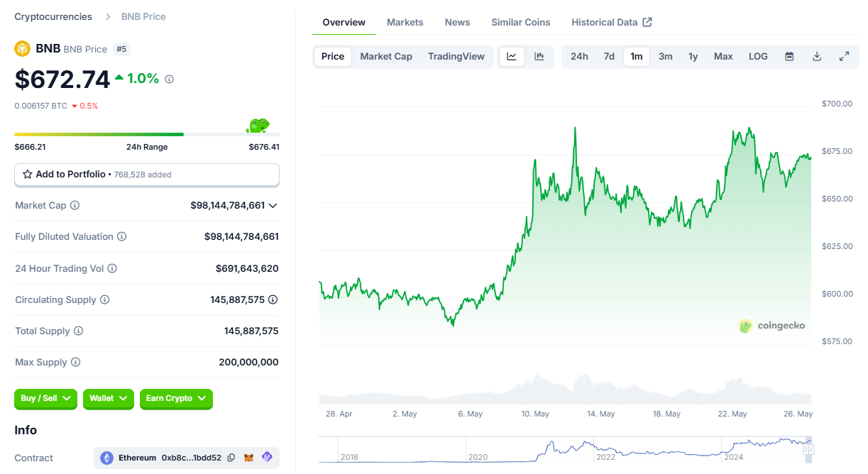Viewport: 868px width, 474px height.
Task: Click the BNB coin logo
Action: [23, 49]
